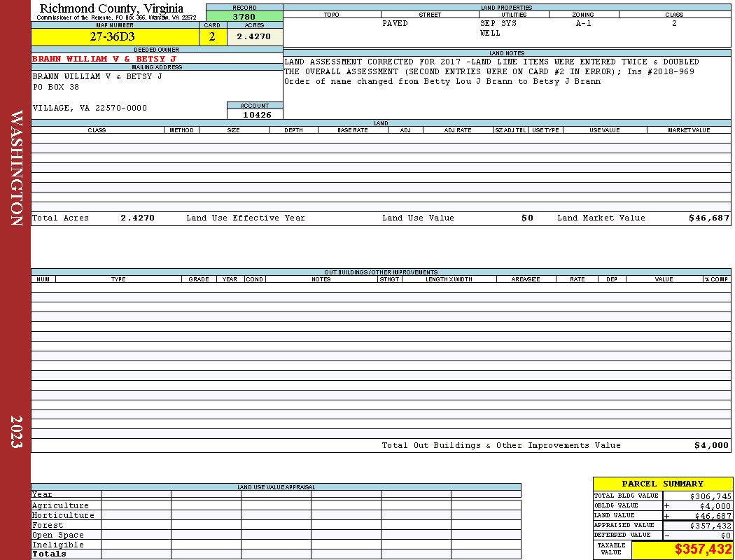The width and height of the screenshot is (735, 560).
Task: Click land note first line about LAND ASSESSMENT CORRECTED
Action: click(x=491, y=62)
